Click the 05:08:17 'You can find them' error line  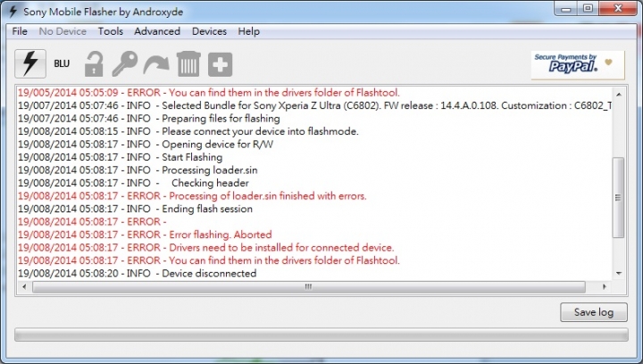[209, 261]
